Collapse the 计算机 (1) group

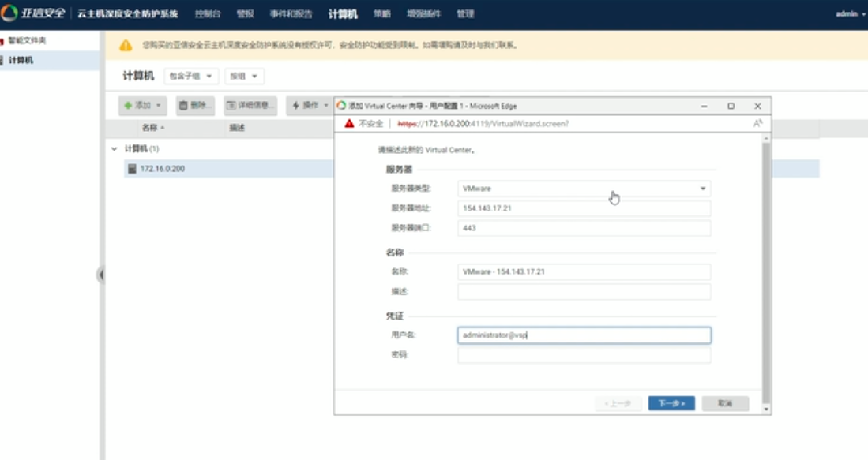pos(114,148)
